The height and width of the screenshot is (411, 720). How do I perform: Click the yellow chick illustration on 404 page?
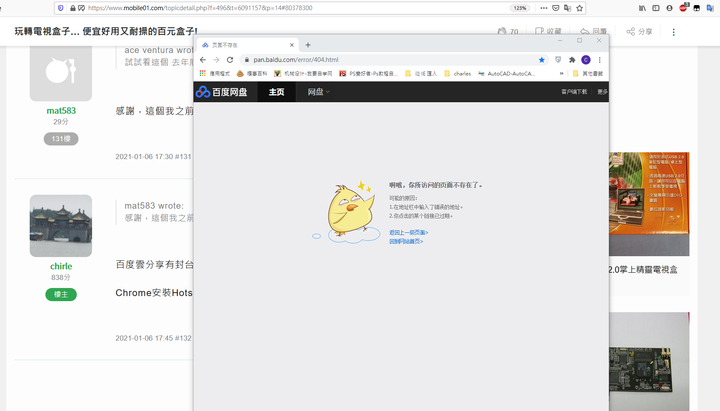(351, 211)
